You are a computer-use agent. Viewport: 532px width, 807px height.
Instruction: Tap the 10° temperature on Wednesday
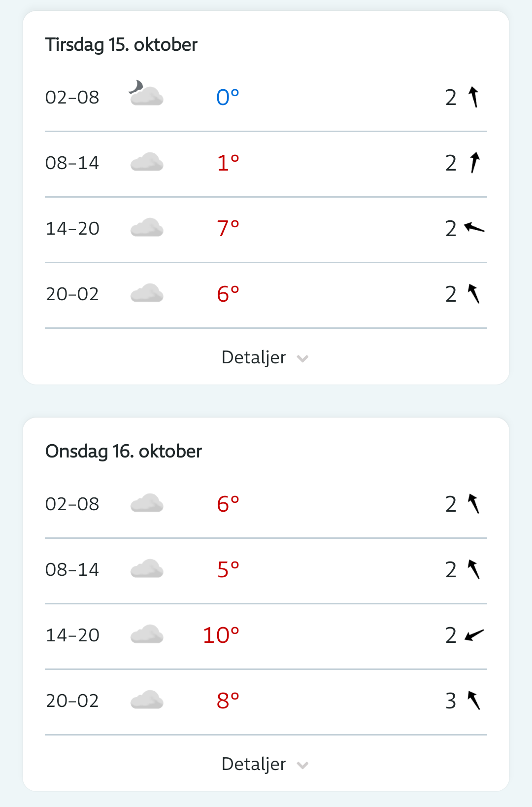(x=221, y=635)
